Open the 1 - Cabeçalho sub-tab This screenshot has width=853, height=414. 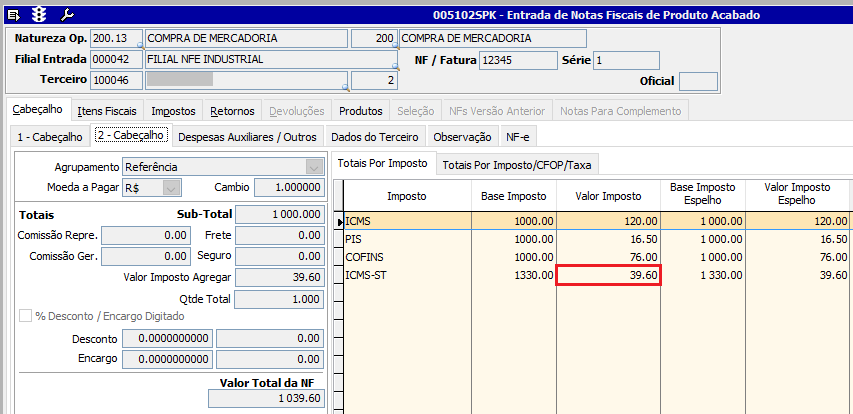[50, 137]
